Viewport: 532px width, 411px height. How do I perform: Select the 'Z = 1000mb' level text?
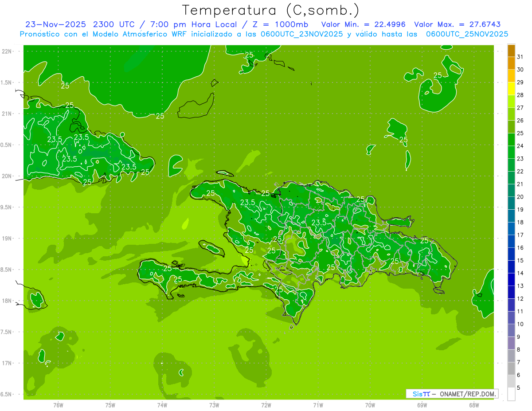coord(280,24)
